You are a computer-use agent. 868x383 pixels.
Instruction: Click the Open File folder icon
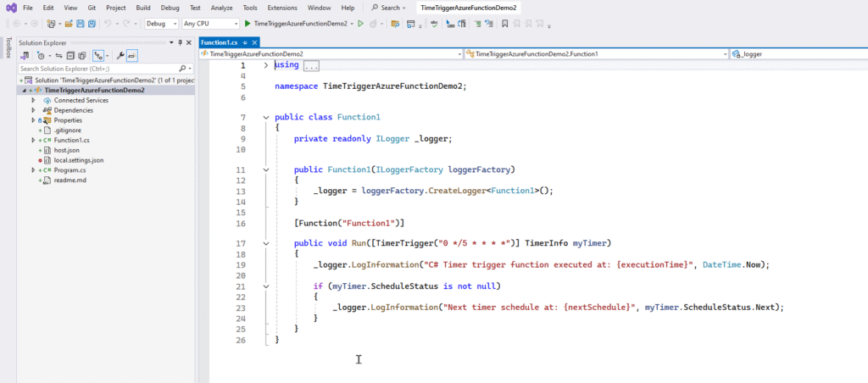coord(69,24)
